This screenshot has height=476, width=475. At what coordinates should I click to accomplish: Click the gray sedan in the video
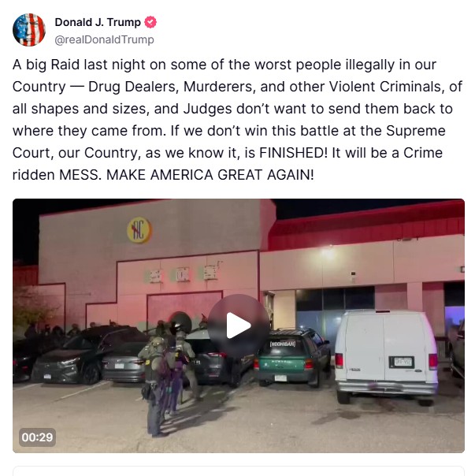pos(123,363)
